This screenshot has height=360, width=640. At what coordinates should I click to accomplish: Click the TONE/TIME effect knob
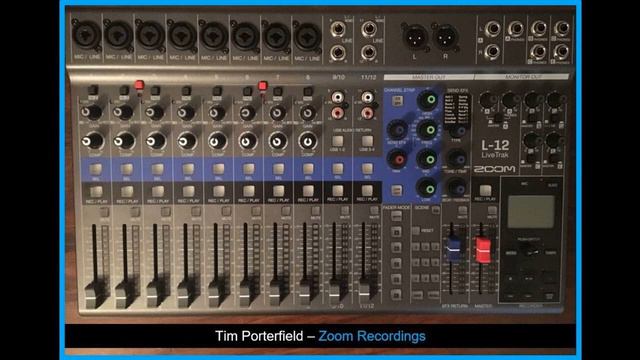tap(456, 158)
